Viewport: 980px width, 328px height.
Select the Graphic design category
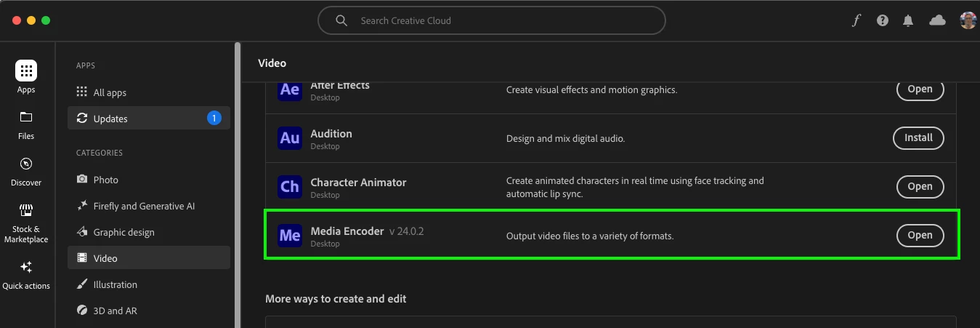pos(149,232)
